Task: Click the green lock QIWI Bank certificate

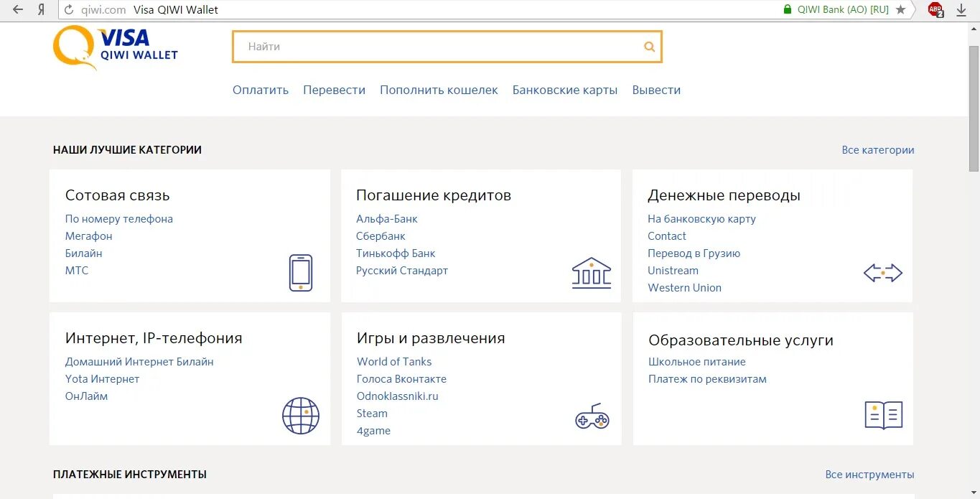Action: click(836, 9)
